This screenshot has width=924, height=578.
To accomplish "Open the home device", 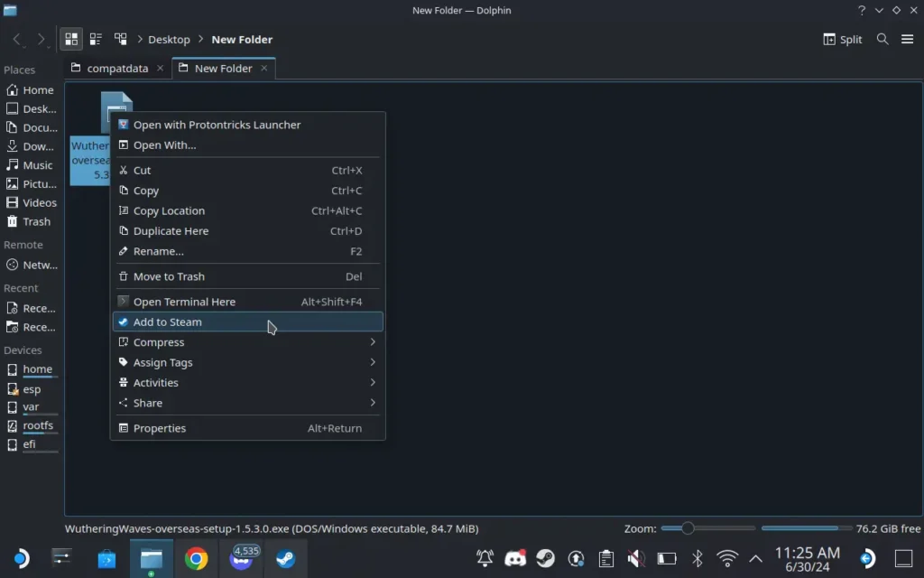I will 32,369.
